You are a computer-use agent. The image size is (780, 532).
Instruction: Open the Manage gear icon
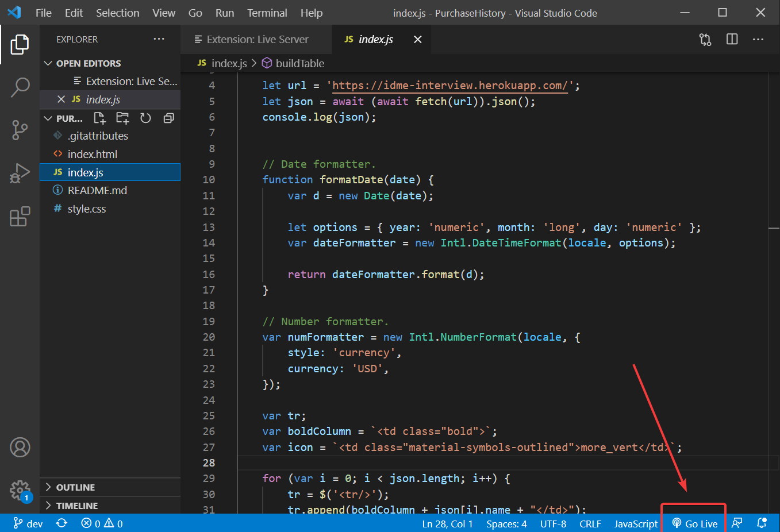tap(20, 490)
